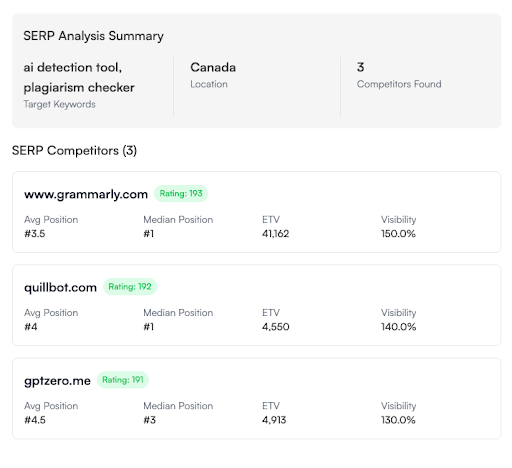
Task: Click GPTZero's ETV value 4,913
Action: coord(274,420)
